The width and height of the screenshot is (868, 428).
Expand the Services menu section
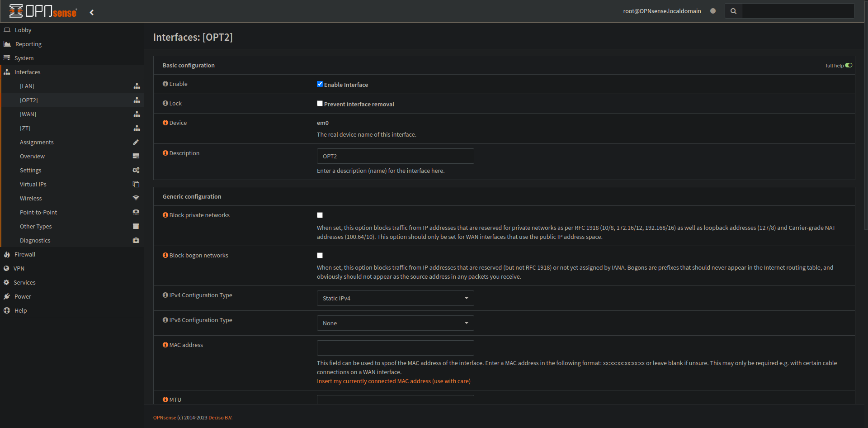tap(72, 282)
